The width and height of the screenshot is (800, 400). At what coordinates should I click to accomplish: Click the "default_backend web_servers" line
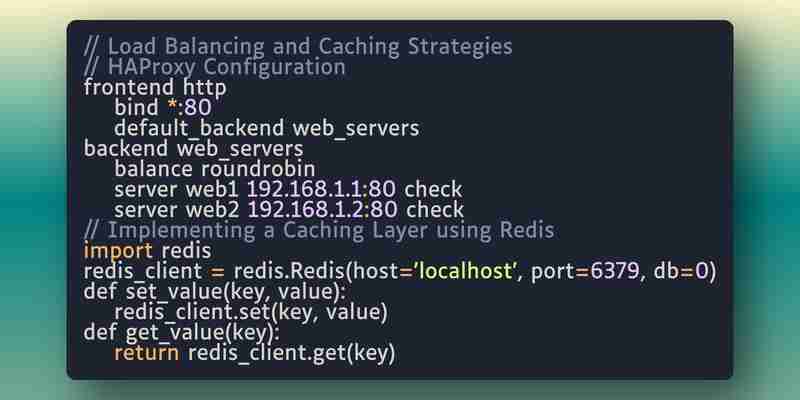267,129
